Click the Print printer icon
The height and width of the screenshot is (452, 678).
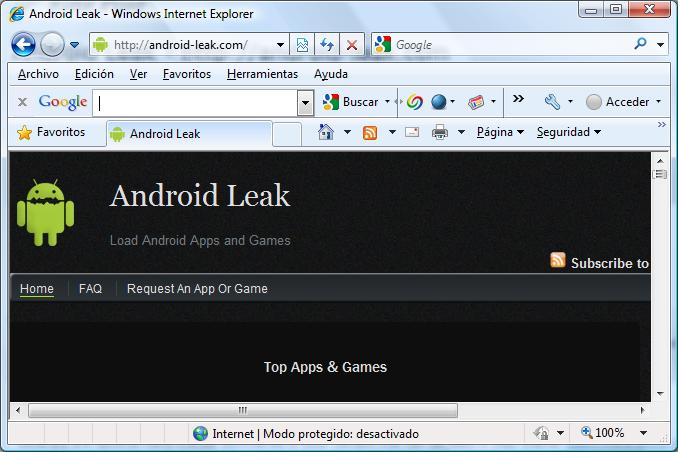[439, 132]
